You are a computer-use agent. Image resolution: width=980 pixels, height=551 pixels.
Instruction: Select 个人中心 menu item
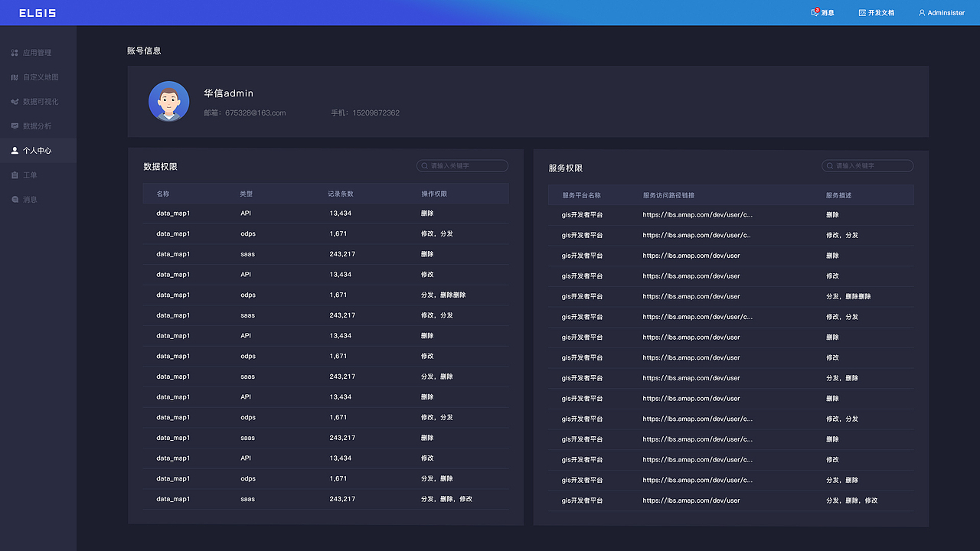[38, 151]
